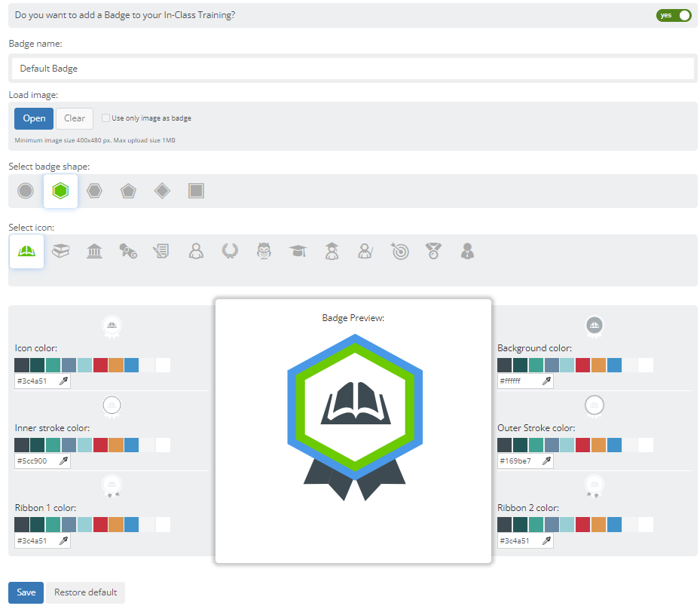Viewport: 700px width, 612px height.
Task: Select the open book icon for the badge
Action: coord(26,249)
